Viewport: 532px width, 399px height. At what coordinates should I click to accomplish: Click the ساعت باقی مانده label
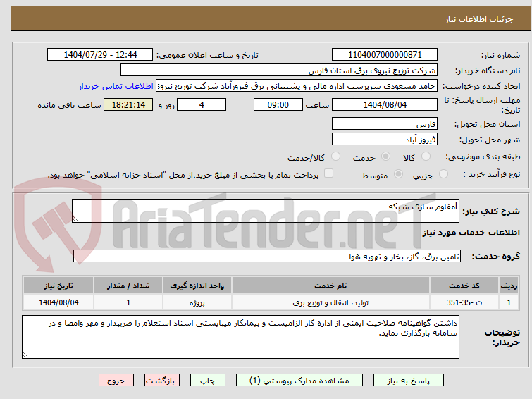(69, 105)
